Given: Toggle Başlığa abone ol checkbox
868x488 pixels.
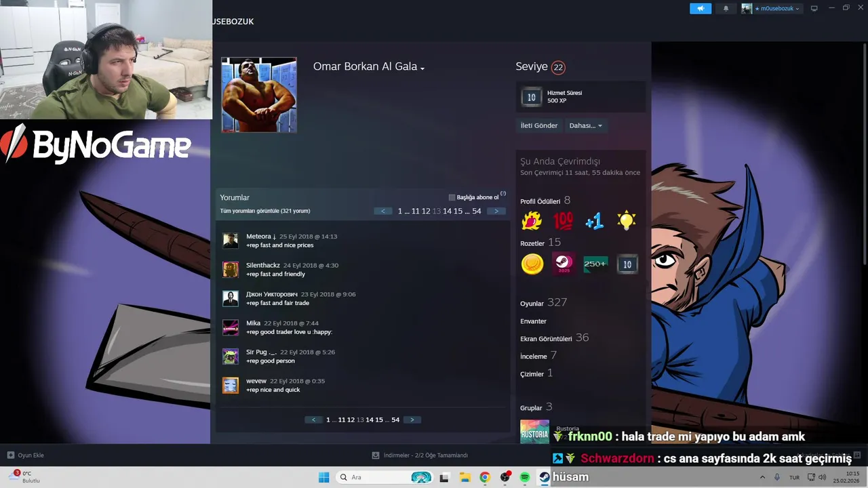Looking at the screenshot, I should [452, 197].
